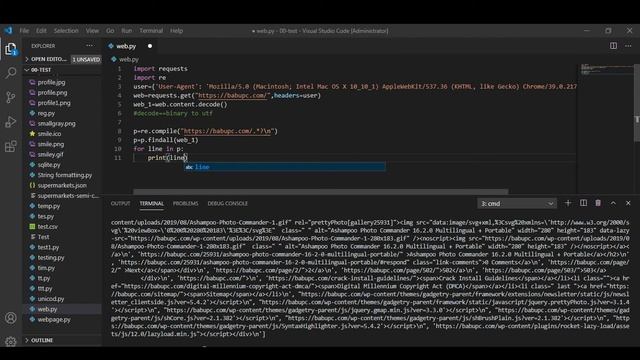Click line number 7 in the gutter
640x360 pixels.
pyautogui.click(x=119, y=122)
